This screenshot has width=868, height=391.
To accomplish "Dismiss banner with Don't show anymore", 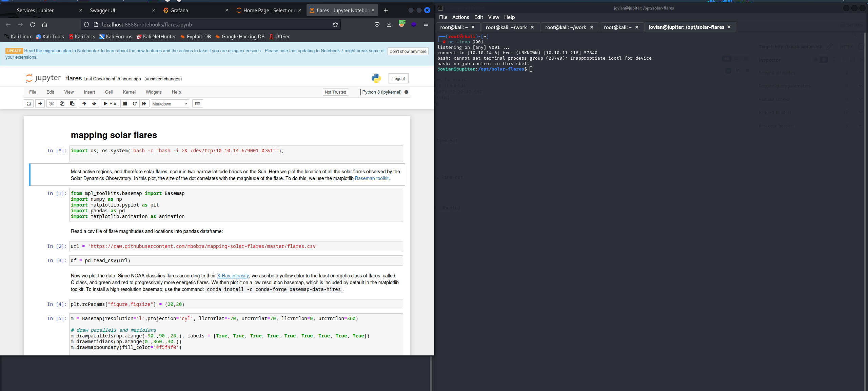I will (408, 52).
